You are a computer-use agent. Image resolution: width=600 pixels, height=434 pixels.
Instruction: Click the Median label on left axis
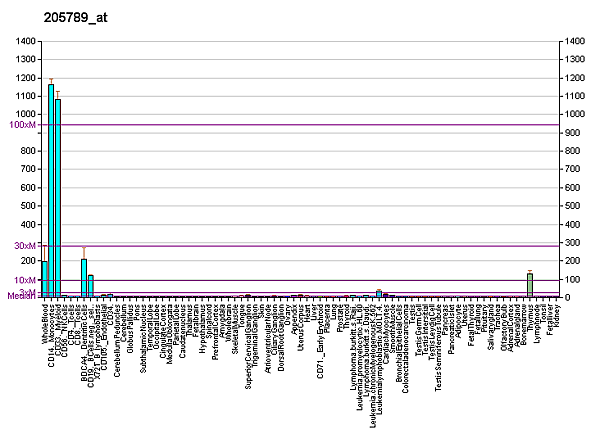20,296
